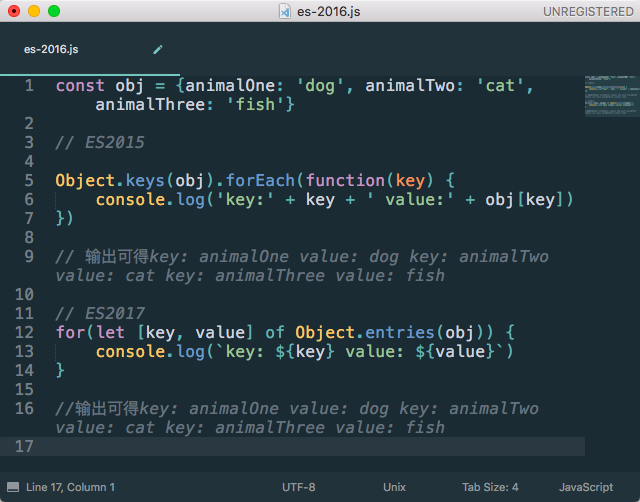Viewport: 640px width, 502px height.
Task: Click line number 12 in the gutter
Action: [24, 332]
